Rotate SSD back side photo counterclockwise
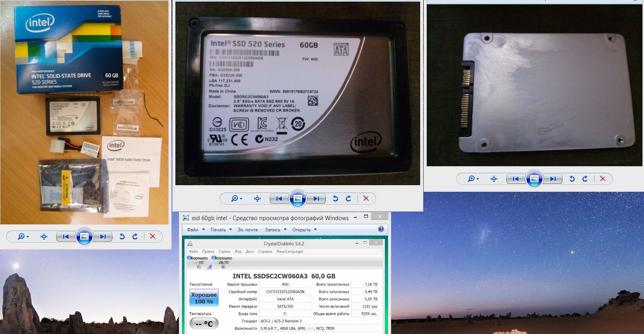Image resolution: width=644 pixels, height=334 pixels. tap(572, 179)
